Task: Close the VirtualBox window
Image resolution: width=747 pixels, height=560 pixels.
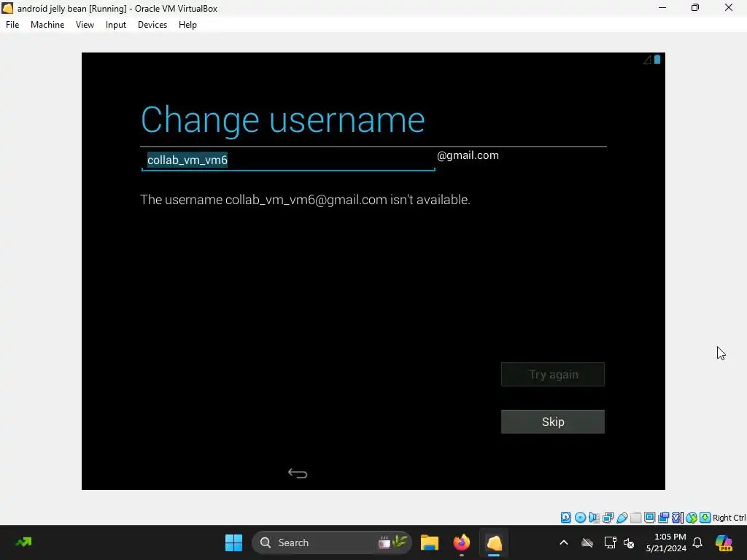Action: point(729,7)
